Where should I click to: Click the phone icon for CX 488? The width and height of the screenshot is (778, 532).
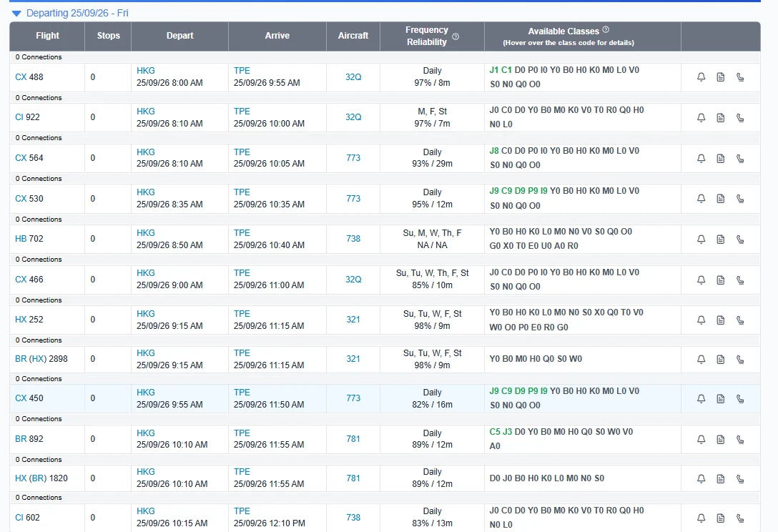[740, 77]
